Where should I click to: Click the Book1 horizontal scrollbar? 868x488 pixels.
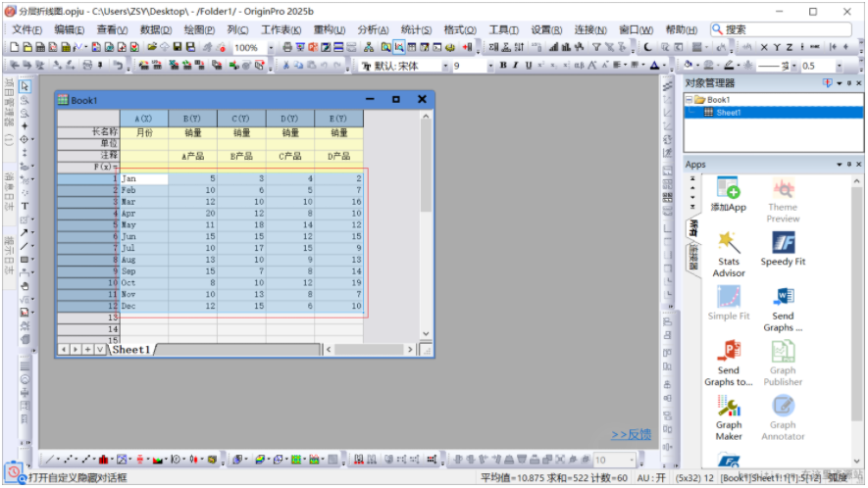tap(369, 349)
